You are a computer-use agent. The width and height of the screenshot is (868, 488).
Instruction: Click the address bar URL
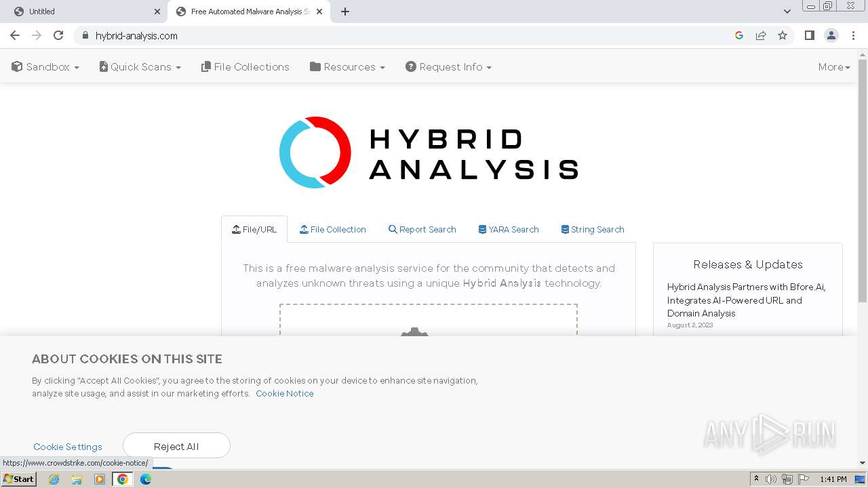click(136, 36)
